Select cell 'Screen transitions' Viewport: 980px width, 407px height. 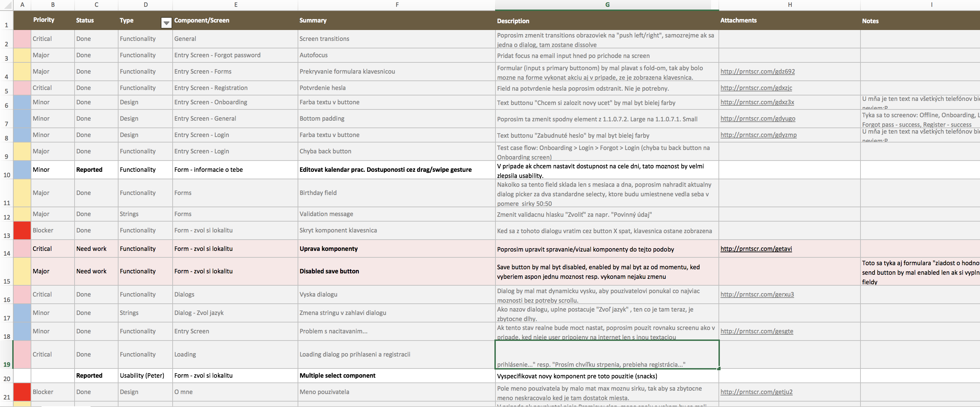pyautogui.click(x=396, y=39)
